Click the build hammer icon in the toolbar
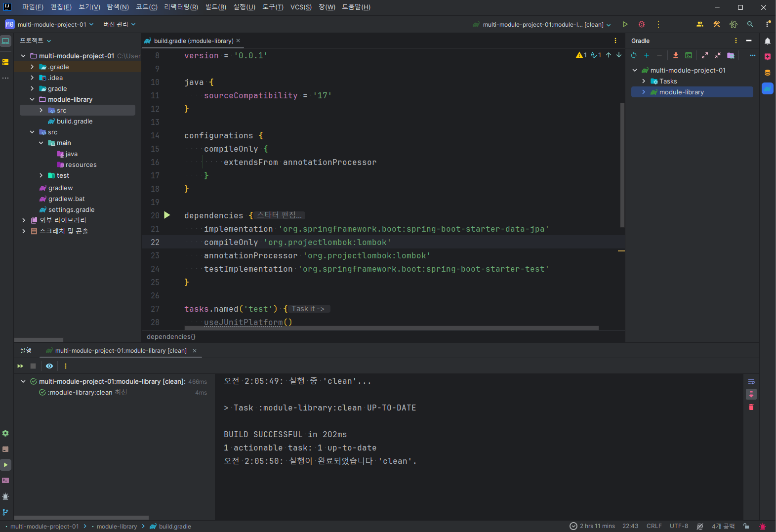The width and height of the screenshot is (776, 532). (x=717, y=24)
